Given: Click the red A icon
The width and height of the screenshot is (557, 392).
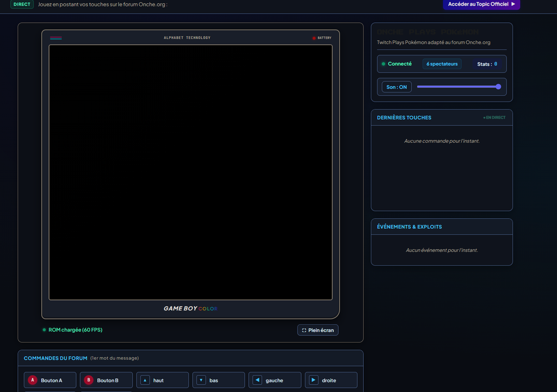Looking at the screenshot, I should pos(33,380).
